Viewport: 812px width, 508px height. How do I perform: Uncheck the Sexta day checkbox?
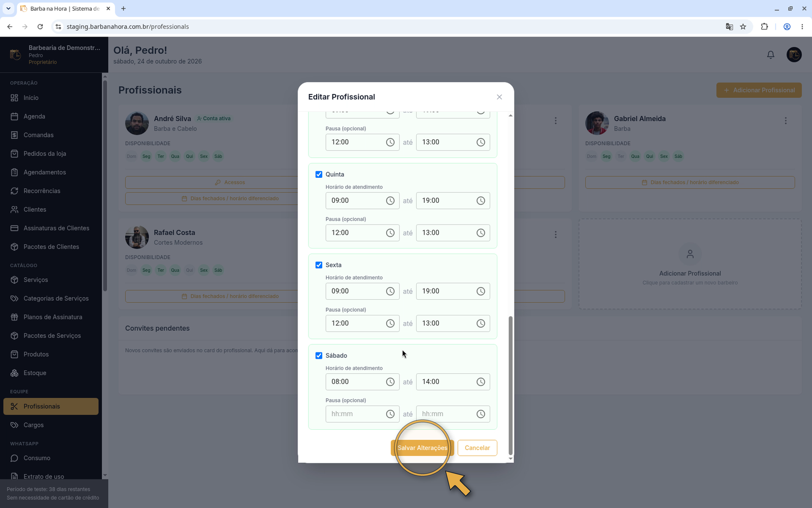(319, 265)
